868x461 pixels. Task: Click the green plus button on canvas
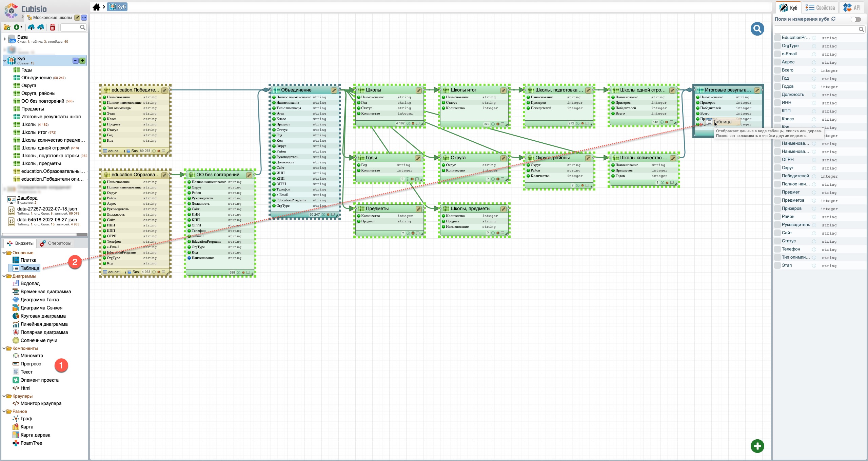click(x=757, y=446)
